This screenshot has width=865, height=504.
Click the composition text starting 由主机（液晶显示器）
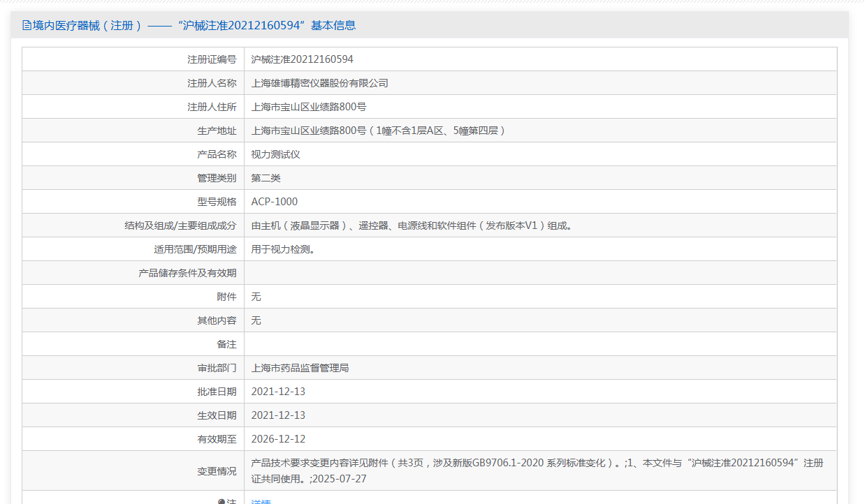(x=412, y=225)
